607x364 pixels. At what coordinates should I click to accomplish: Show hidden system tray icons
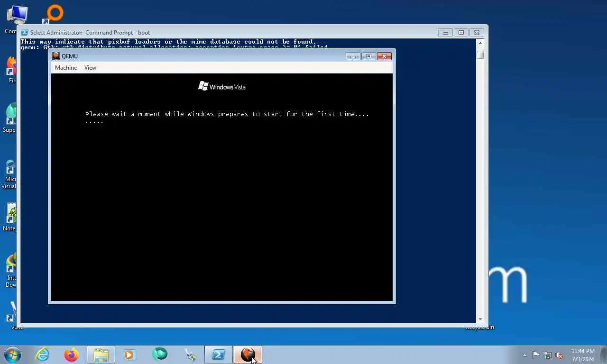coord(524,355)
